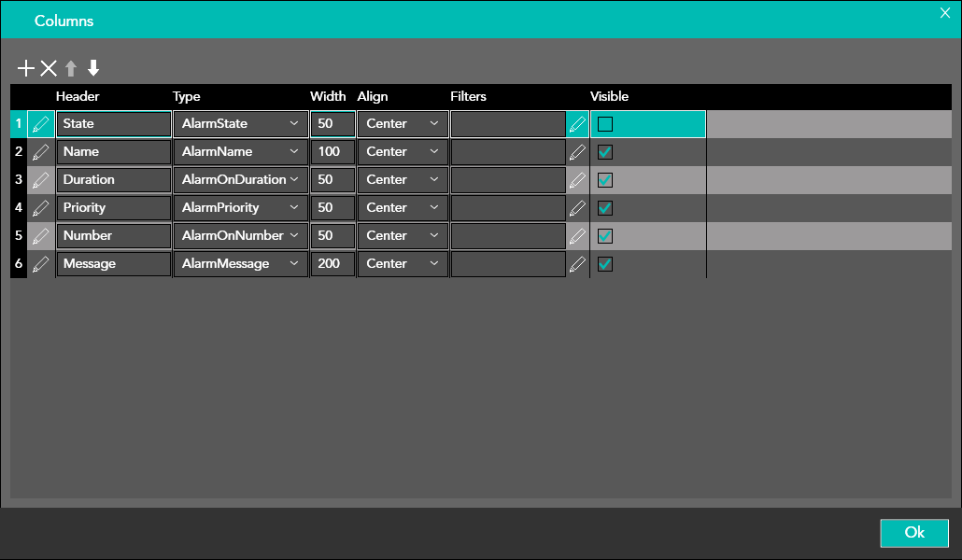Click the X icon to delete the column
Screen dimensions: 962x560
tap(49, 68)
